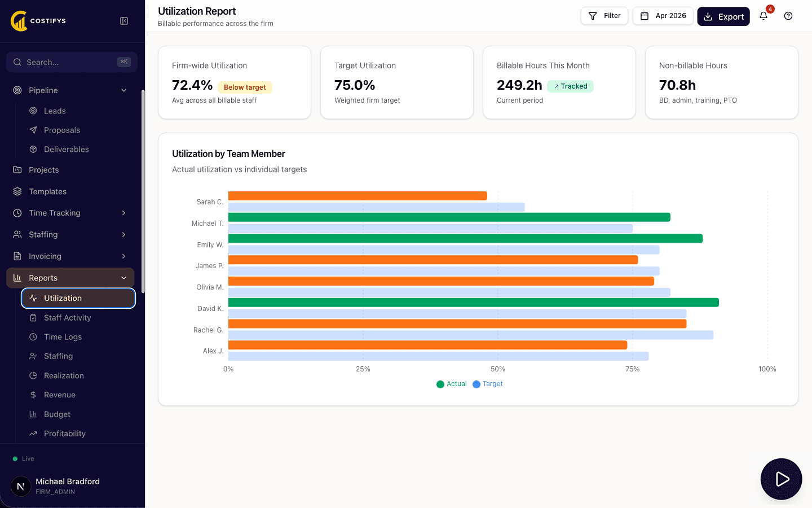Screen dimensions: 812x508
Task: Focus the sidebar Search field
Action: coord(72,62)
